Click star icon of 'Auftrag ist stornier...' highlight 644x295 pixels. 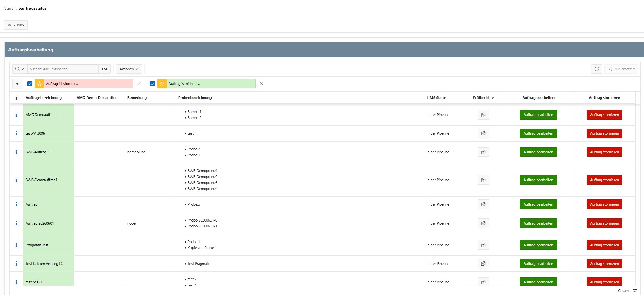[x=39, y=84]
